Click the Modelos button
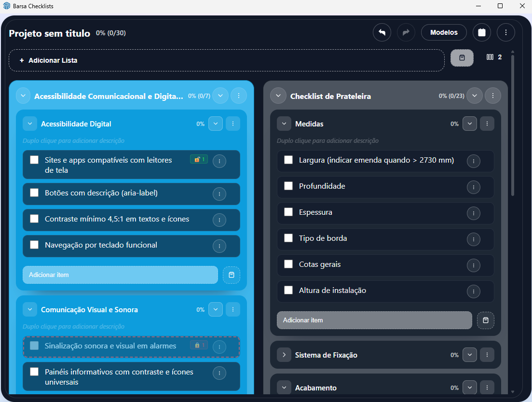The height and width of the screenshot is (402, 532). [x=443, y=32]
